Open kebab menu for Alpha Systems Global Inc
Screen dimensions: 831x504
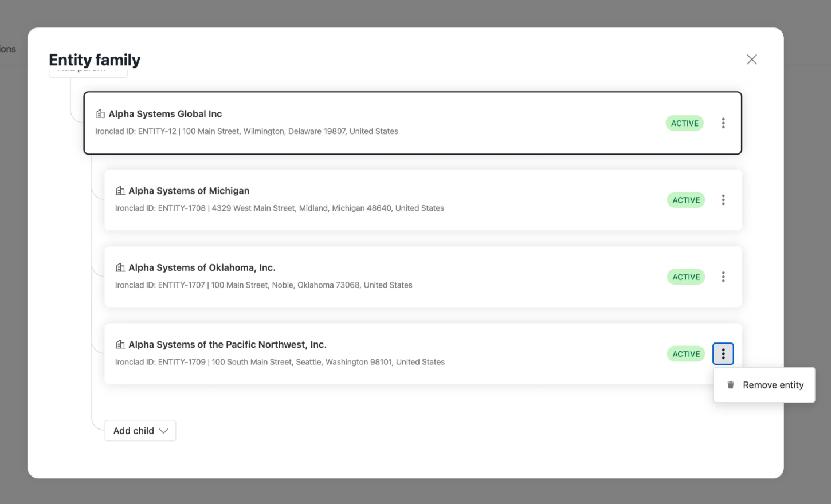(723, 123)
